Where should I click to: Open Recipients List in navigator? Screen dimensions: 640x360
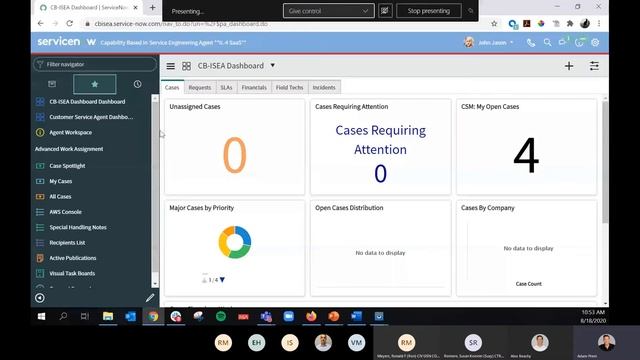[67, 243]
